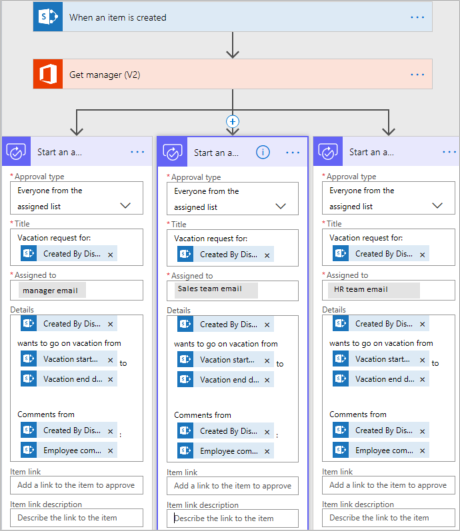Open the ellipsis menu for Get manager (V2)
The height and width of the screenshot is (531, 460).
point(417,75)
